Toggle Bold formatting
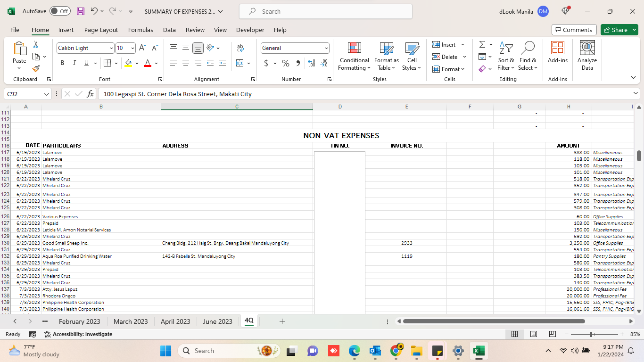This screenshot has width=644, height=362. (x=62, y=63)
